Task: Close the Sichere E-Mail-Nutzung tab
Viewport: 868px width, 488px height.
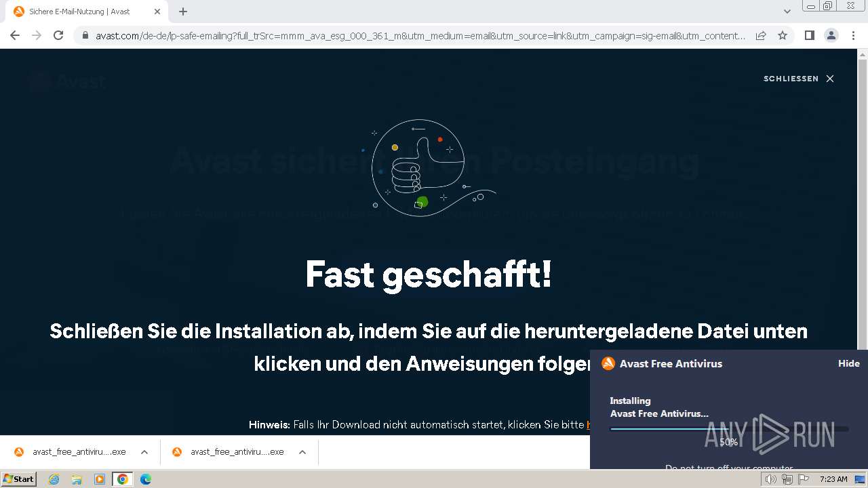Action: (x=157, y=12)
